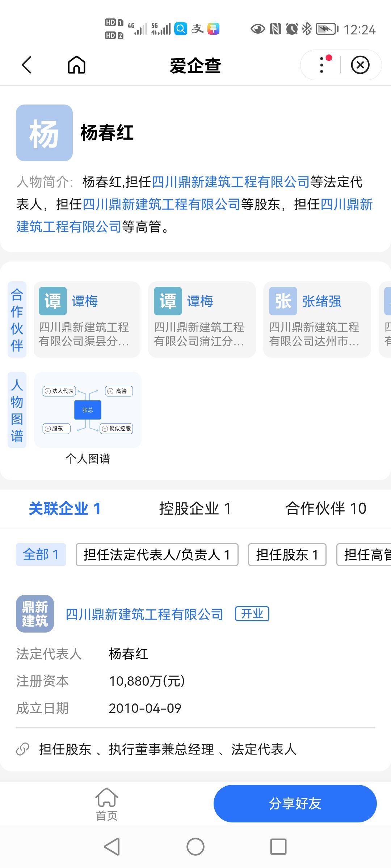Tap the back arrow icon
Image resolution: width=391 pixels, height=868 pixels.
click(27, 65)
